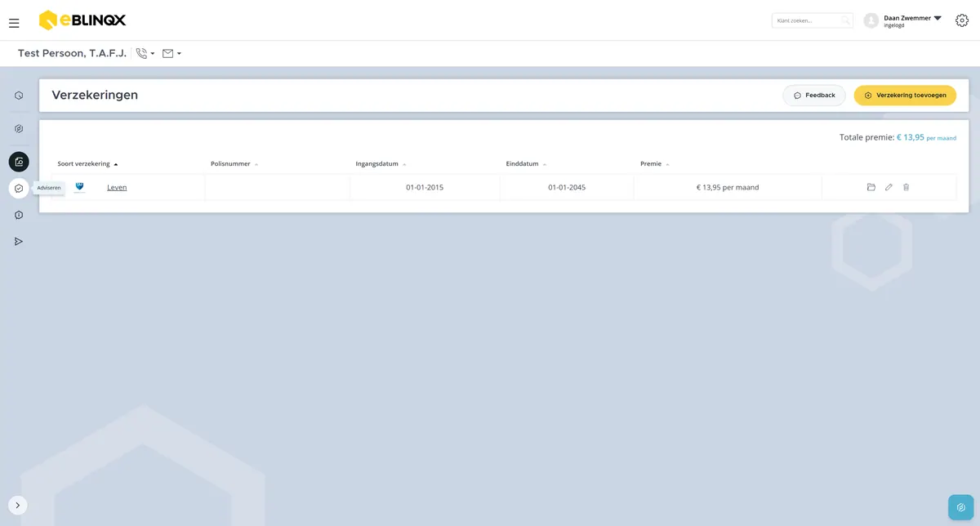
Task: Click the send arrow sidebar icon
Action: 19,242
